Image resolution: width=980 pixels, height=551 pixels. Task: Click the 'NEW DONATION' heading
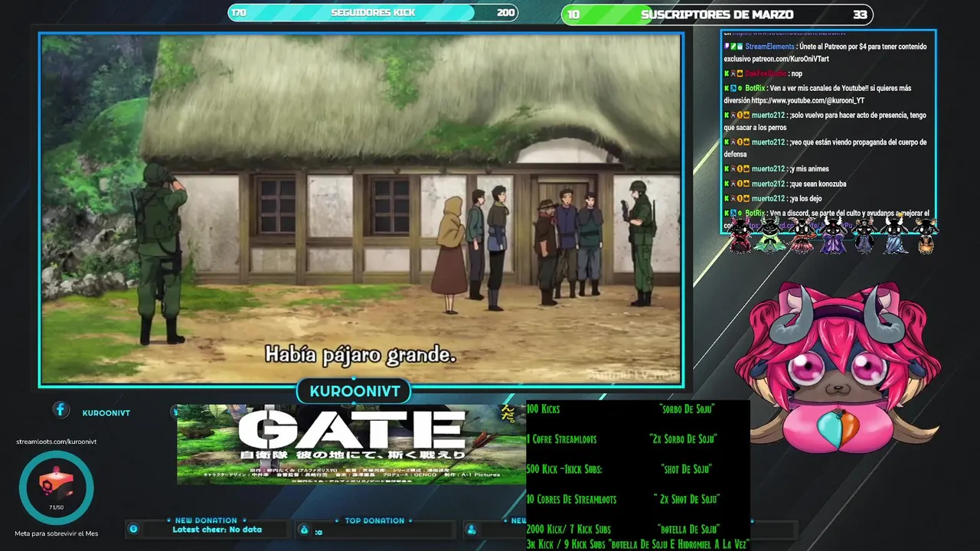(206, 520)
